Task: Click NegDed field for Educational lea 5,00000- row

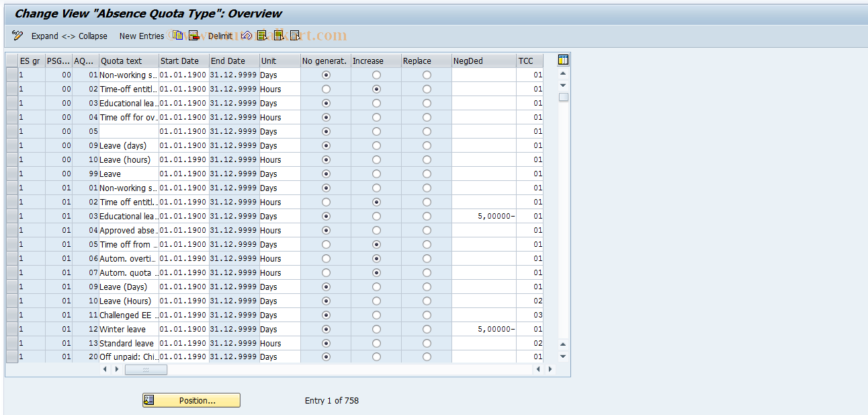Action: pos(484,216)
